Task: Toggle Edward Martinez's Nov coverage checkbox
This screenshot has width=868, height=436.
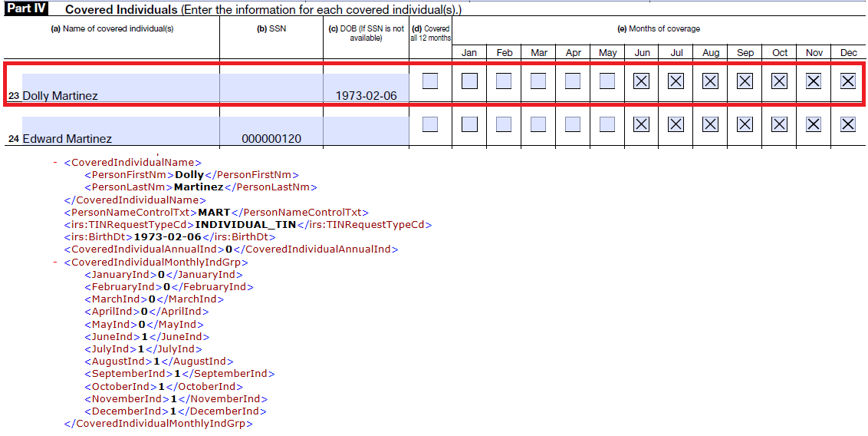Action: pyautogui.click(x=814, y=124)
